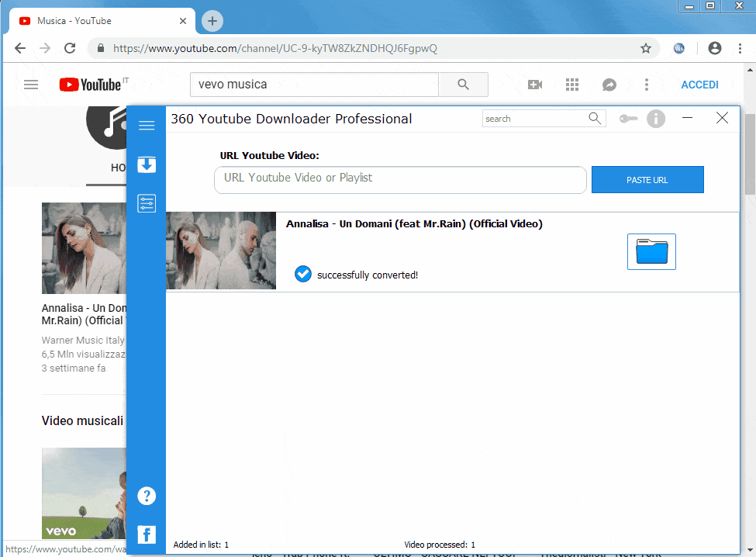This screenshot has height=557, width=756.
Task: Open the Chrome three-dot menu
Action: 740,48
